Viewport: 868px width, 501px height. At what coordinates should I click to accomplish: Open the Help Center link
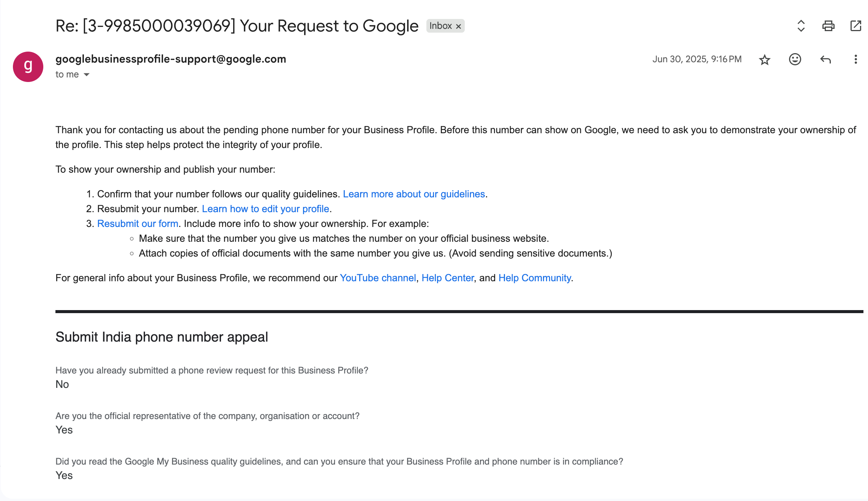pos(448,278)
